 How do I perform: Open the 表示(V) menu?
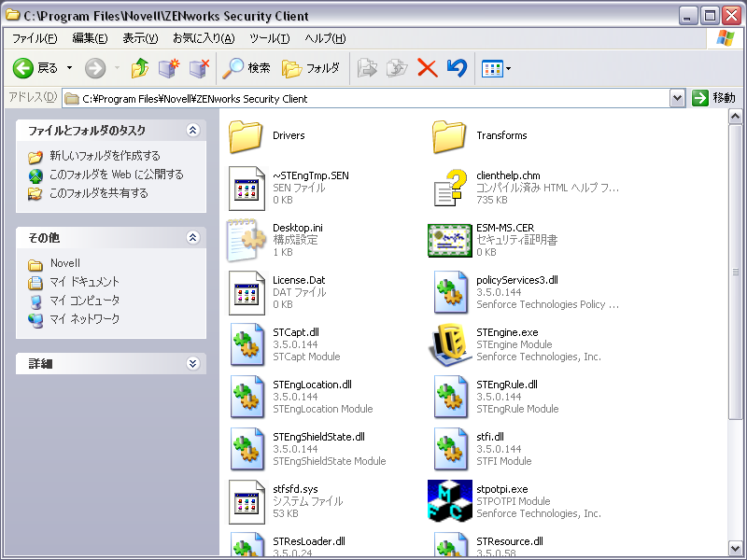(x=140, y=38)
